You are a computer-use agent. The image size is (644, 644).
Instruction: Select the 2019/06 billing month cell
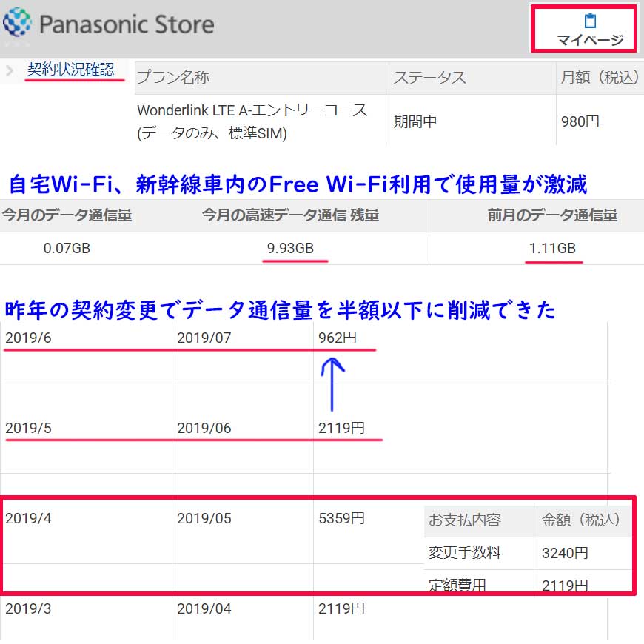(x=204, y=428)
